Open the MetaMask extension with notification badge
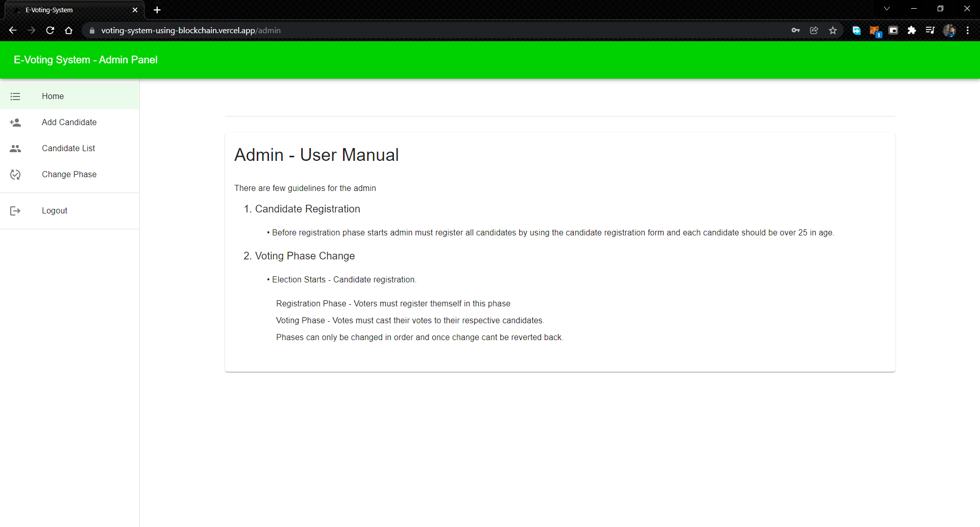This screenshot has height=527, width=980. (874, 31)
